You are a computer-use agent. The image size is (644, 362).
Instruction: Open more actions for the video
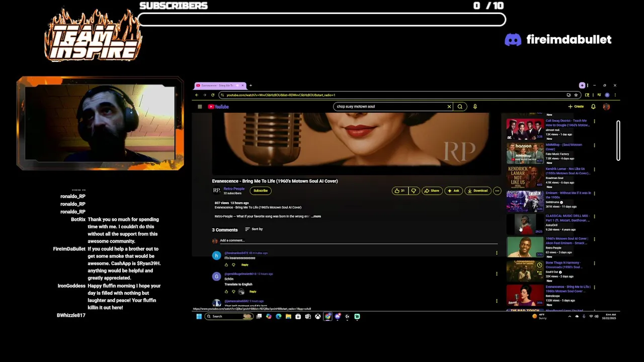click(x=497, y=191)
